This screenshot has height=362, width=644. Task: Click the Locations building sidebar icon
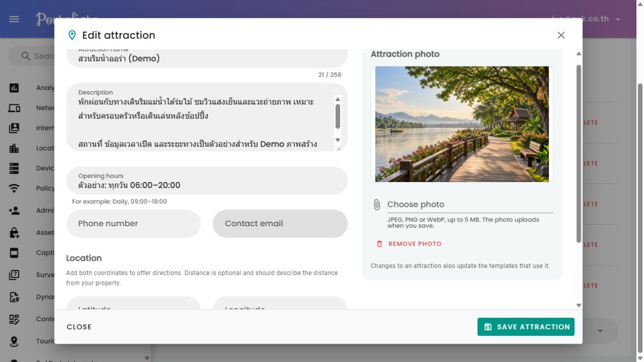pyautogui.click(x=14, y=148)
